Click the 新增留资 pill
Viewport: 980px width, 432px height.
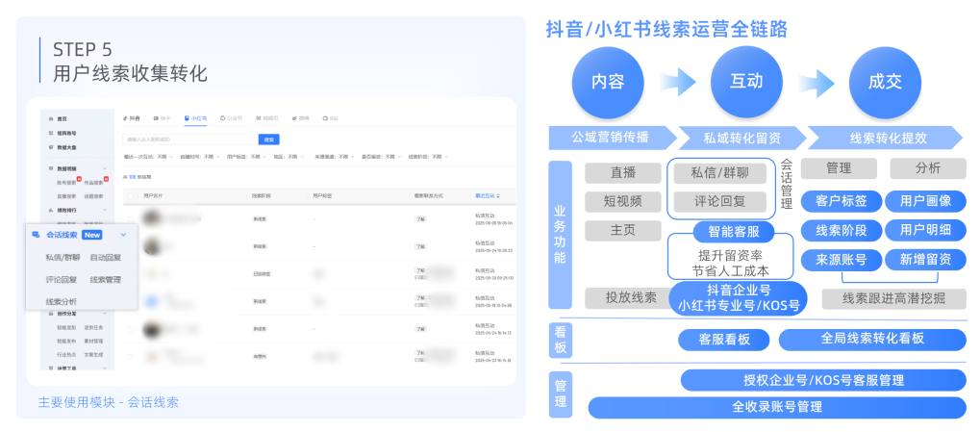(x=925, y=260)
